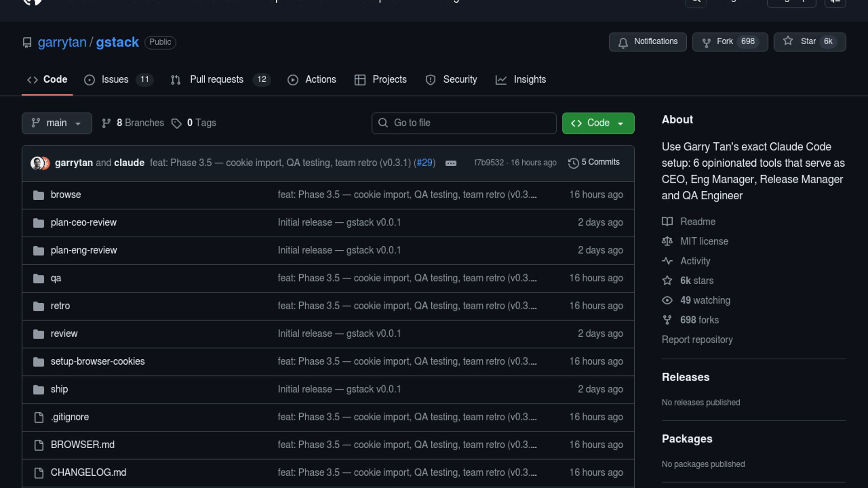The width and height of the screenshot is (868, 488).
Task: Open the MIT license link
Action: 704,241
